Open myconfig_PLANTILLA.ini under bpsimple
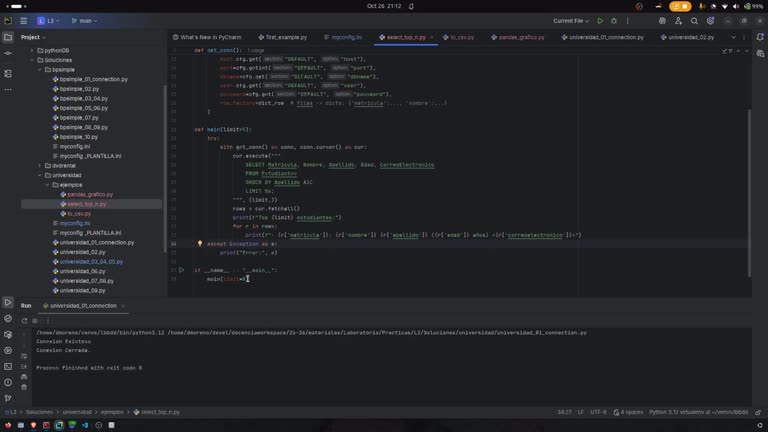This screenshot has height=432, width=768. tap(87, 156)
